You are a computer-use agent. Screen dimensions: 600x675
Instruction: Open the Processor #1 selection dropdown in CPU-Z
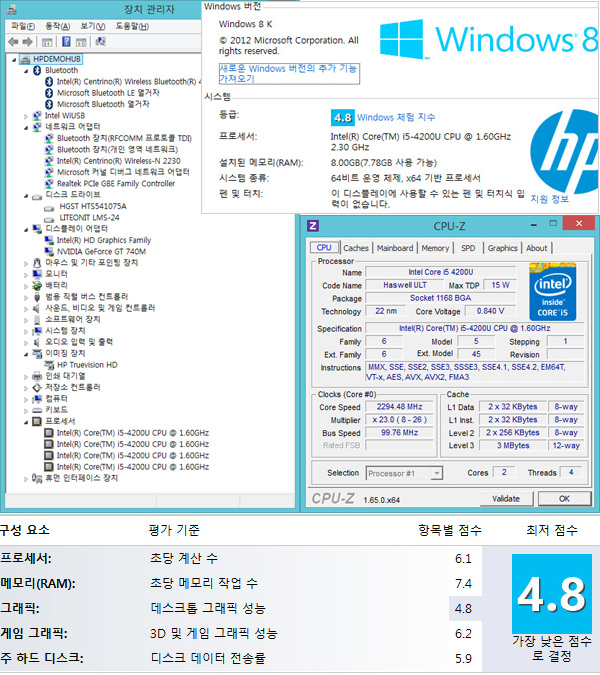pyautogui.click(x=436, y=473)
